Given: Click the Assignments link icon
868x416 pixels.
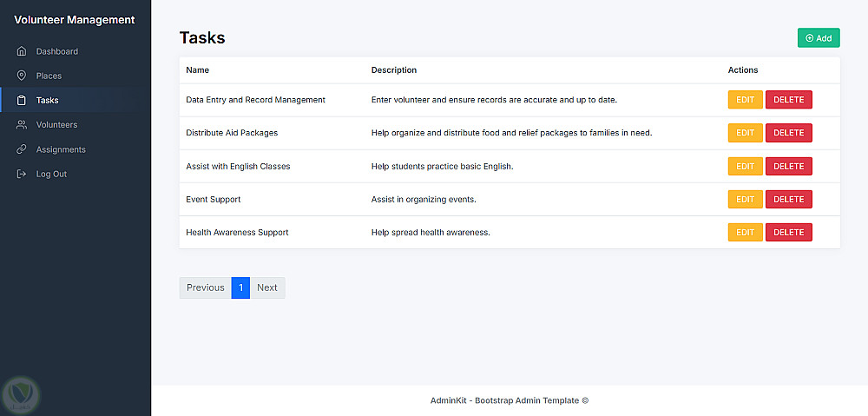Looking at the screenshot, I should [x=22, y=149].
